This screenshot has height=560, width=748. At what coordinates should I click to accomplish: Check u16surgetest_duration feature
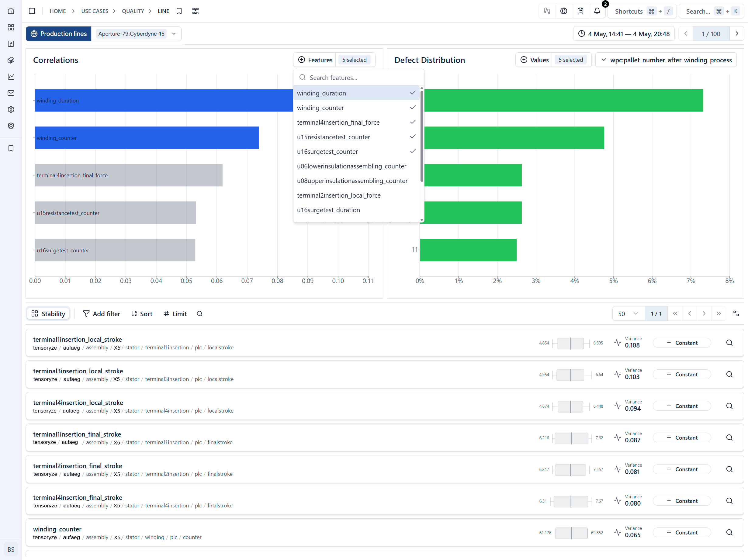coord(356,210)
